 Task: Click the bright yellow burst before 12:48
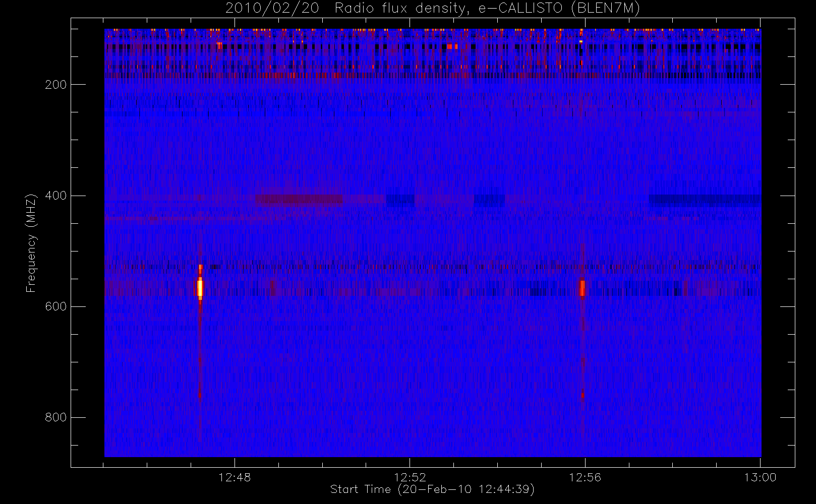pyautogui.click(x=200, y=288)
